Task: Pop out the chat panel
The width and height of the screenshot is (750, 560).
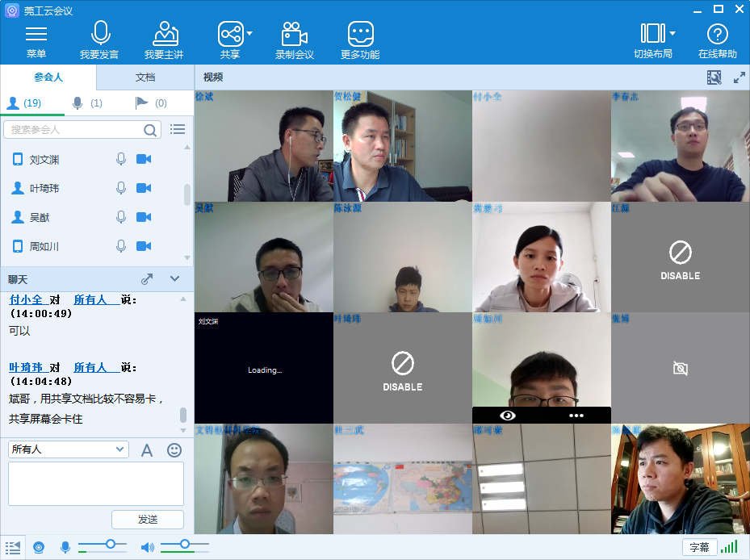Action: [x=147, y=279]
